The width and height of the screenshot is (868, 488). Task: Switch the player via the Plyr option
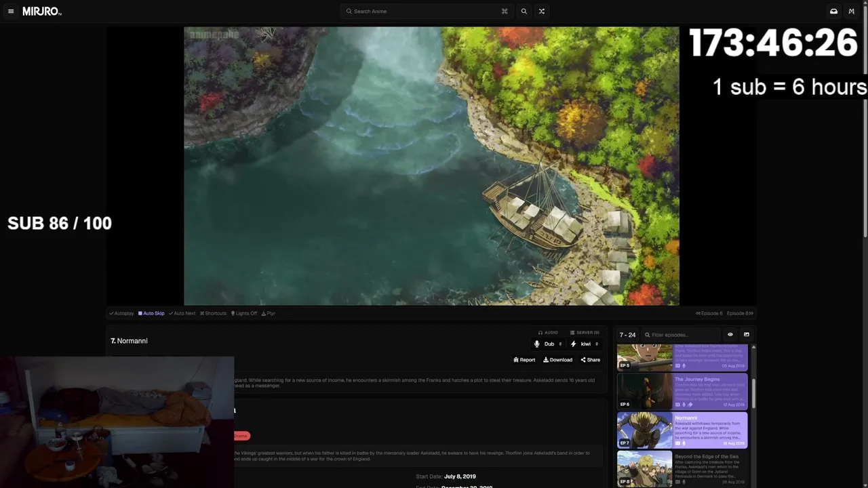[269, 313]
